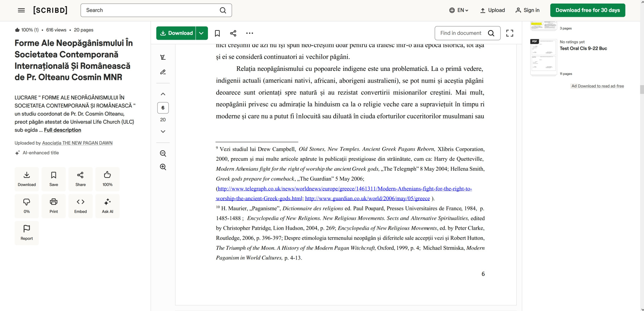Screen dimensions: 644x311
Task: Click the zoom out magnifier icon
Action: tap(163, 154)
